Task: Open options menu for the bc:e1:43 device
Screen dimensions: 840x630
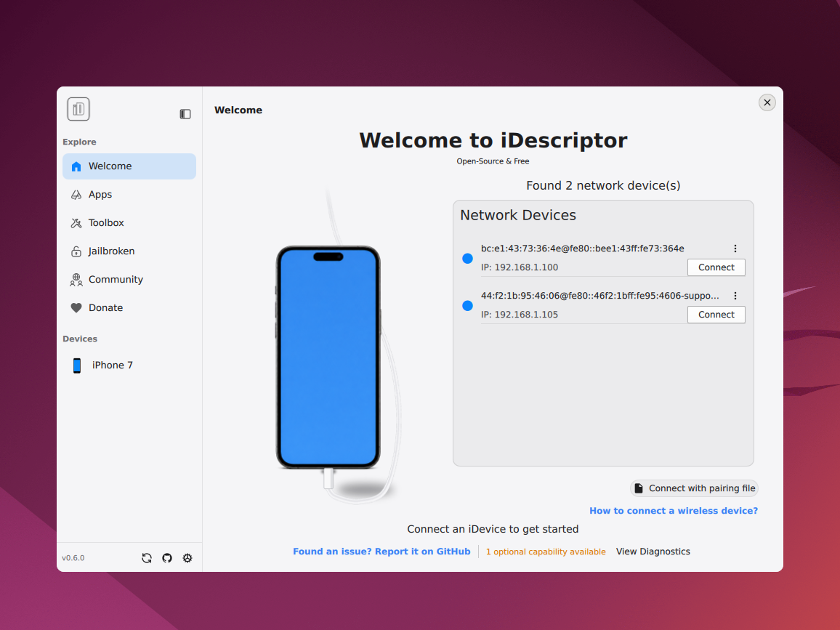Action: tap(735, 249)
